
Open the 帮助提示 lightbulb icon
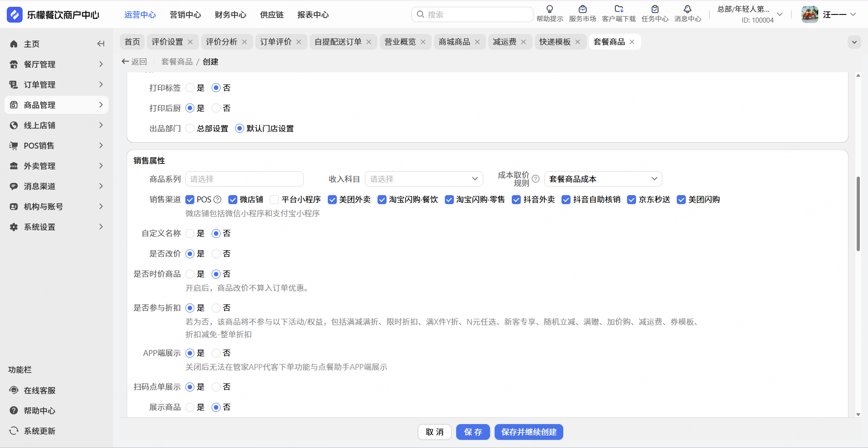[550, 9]
